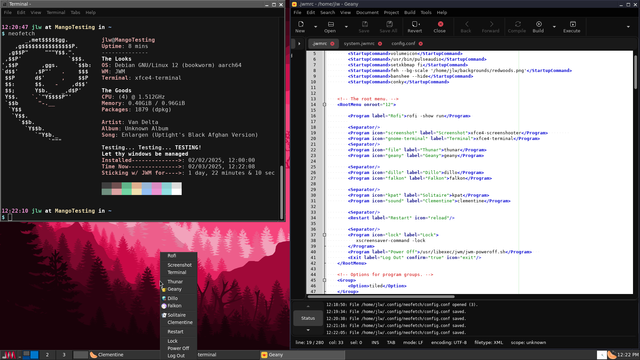Click the Solitaire card icon in root menu
Image resolution: width=640 pixels, height=360 pixels.
pyautogui.click(x=164, y=315)
